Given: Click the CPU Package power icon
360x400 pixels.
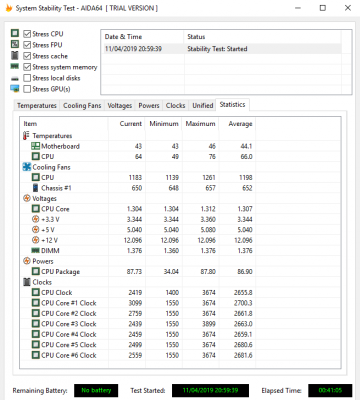Looking at the screenshot, I should click(x=35, y=271).
